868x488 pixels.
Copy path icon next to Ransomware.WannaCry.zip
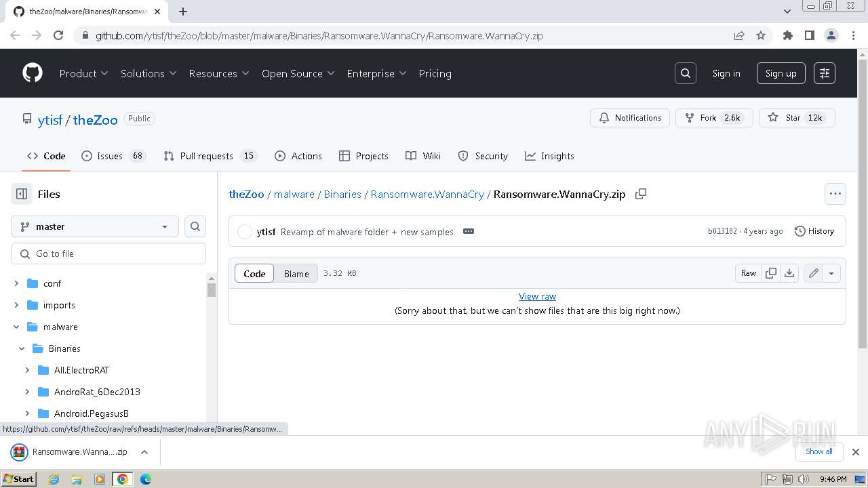click(641, 194)
